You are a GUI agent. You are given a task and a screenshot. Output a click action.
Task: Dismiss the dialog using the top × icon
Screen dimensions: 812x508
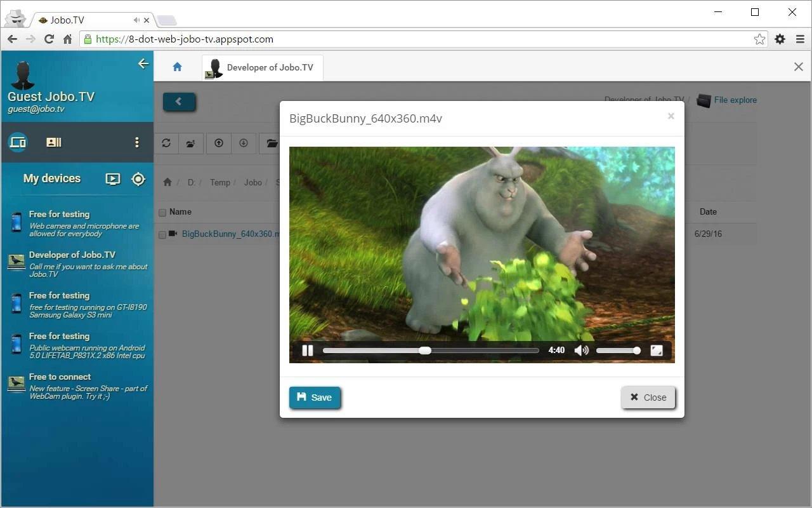[671, 116]
